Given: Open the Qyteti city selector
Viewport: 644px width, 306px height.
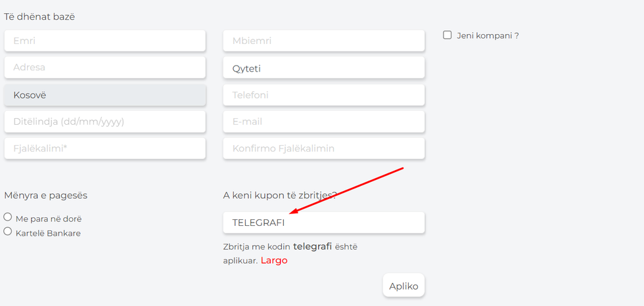Looking at the screenshot, I should click(x=323, y=68).
